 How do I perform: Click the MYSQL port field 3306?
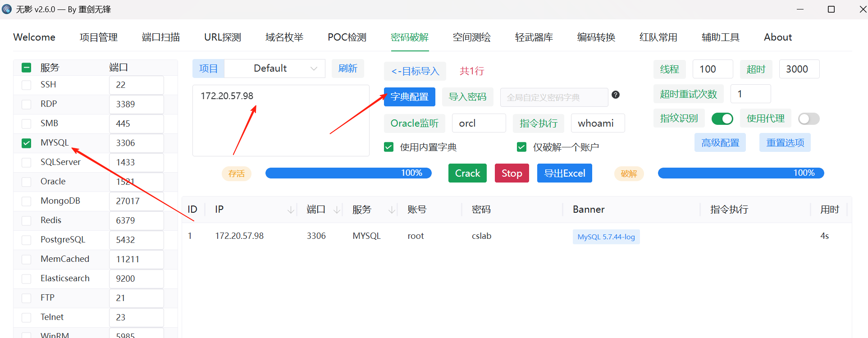137,143
